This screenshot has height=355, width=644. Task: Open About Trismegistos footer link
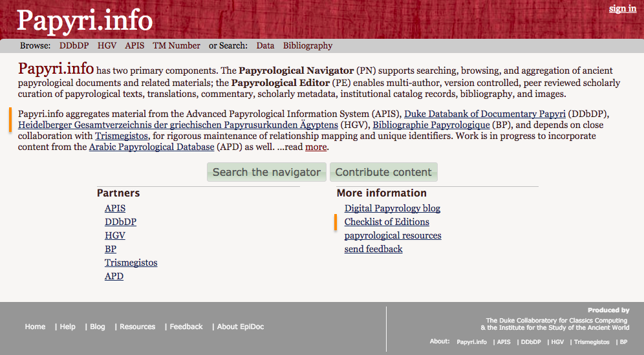(592, 342)
